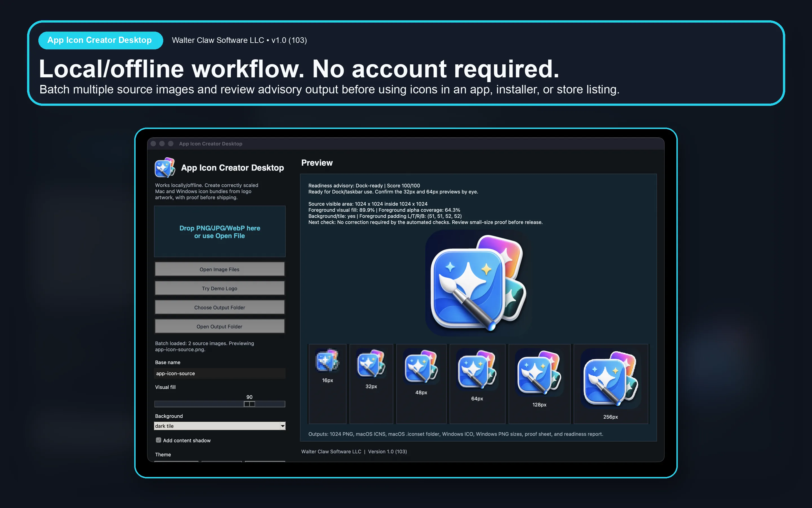Open Output Folder
812x508 pixels.
[x=219, y=326]
